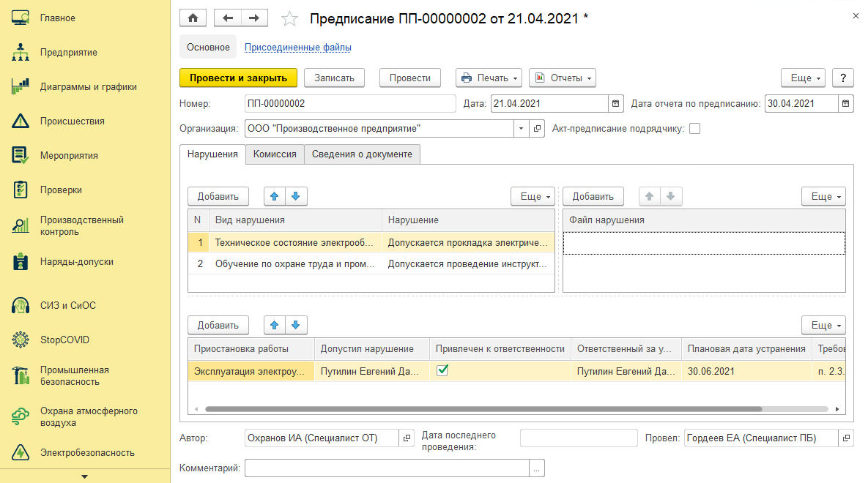This screenshot has width=868, height=483.
Task: Open the Наряды-допуски sidebar section
Action: (76, 262)
